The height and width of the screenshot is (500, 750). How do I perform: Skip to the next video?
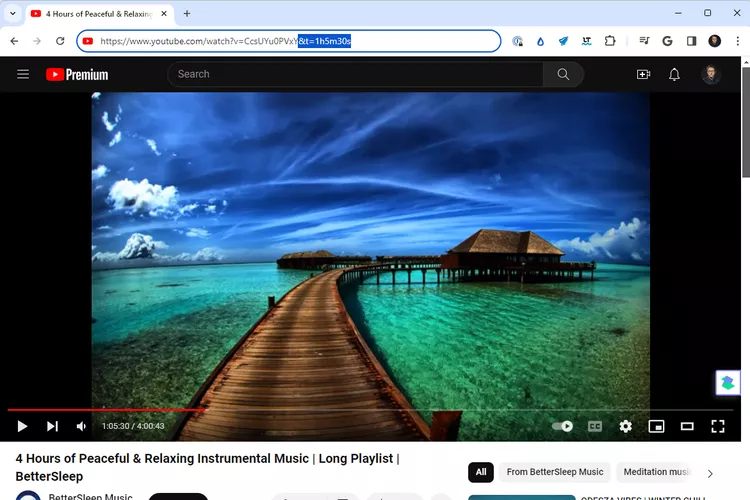[52, 426]
